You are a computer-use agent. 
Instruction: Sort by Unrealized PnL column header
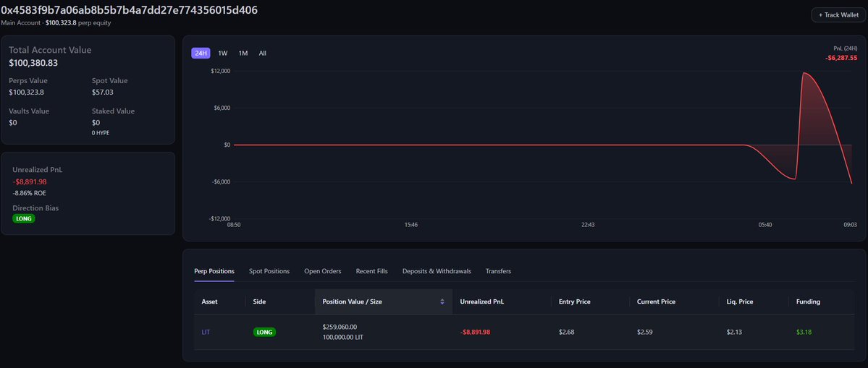click(x=481, y=301)
